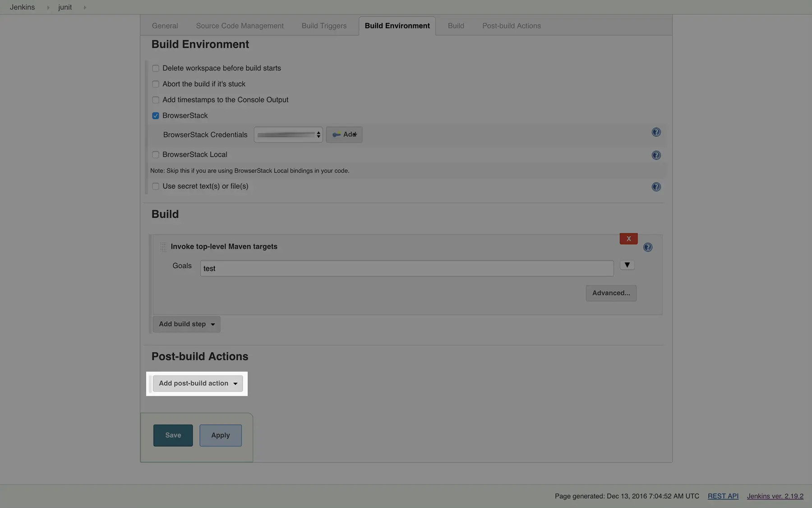Grab the drag handle of Maven build step
This screenshot has height=508, width=812.
(163, 247)
